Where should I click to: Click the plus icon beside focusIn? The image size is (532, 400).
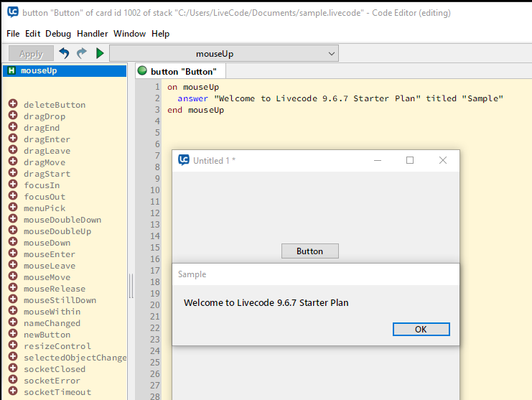click(x=13, y=185)
